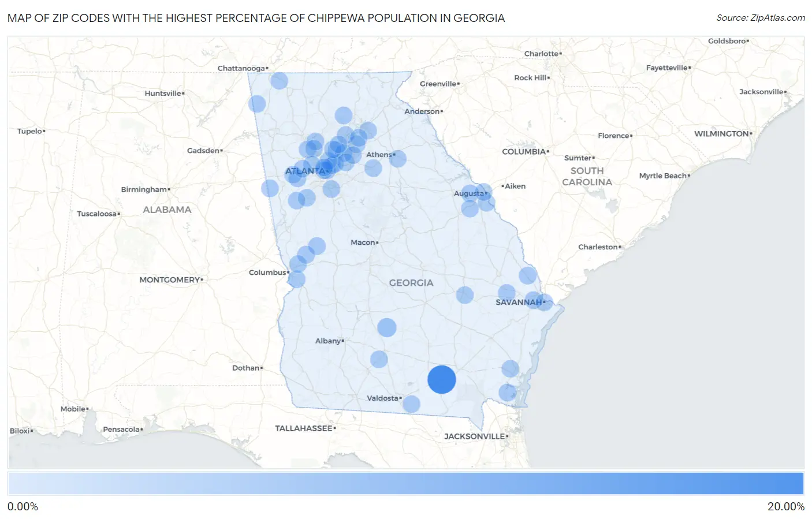The height and width of the screenshot is (519, 812).
Task: Click the Biloxi city label
Action: 20,431
